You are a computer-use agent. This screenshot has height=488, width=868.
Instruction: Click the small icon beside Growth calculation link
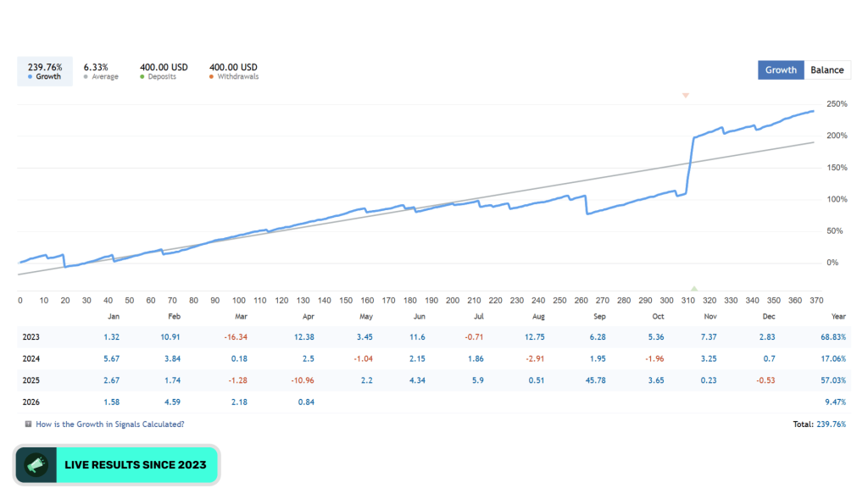click(28, 424)
